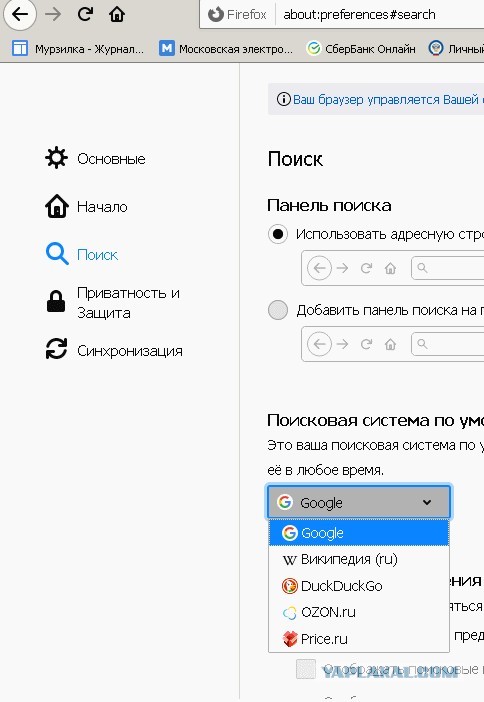Select Использовать адресную строку radio option

click(278, 234)
